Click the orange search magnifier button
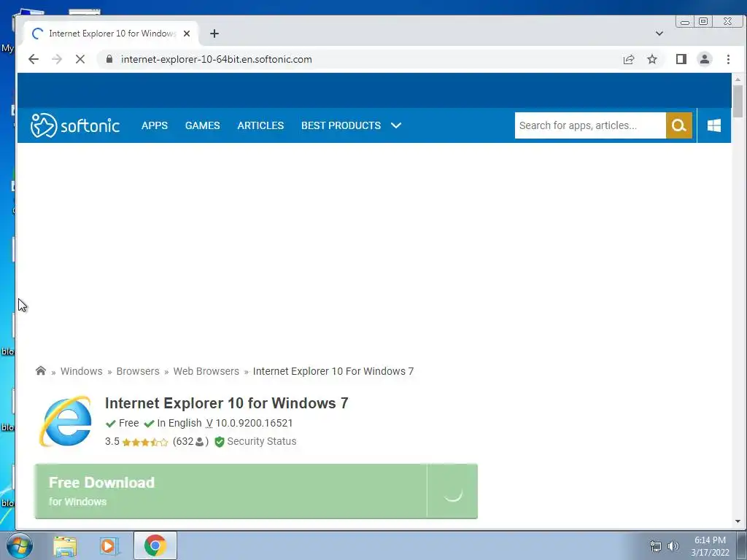 click(x=679, y=125)
